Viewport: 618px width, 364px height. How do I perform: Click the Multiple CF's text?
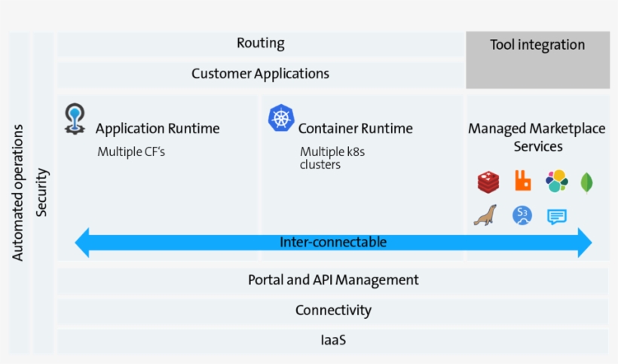tap(131, 151)
